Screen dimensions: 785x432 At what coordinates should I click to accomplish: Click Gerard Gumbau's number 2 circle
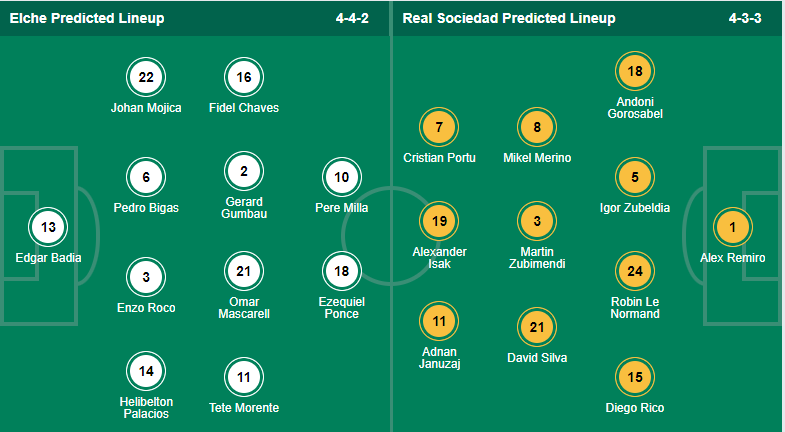244,171
